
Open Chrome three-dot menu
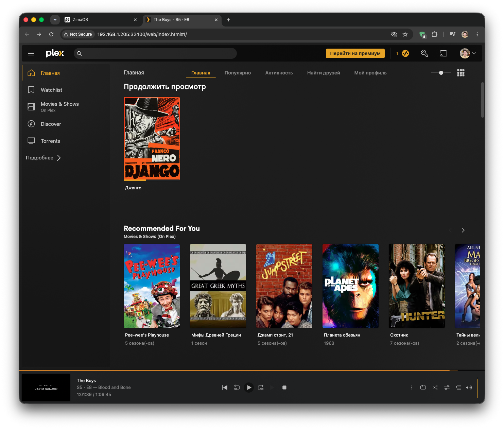point(477,34)
